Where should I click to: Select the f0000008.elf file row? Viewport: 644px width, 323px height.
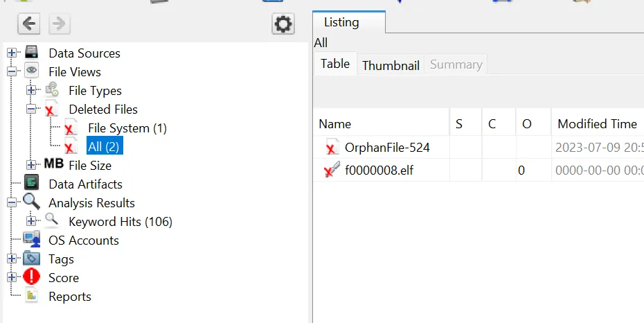[379, 170]
